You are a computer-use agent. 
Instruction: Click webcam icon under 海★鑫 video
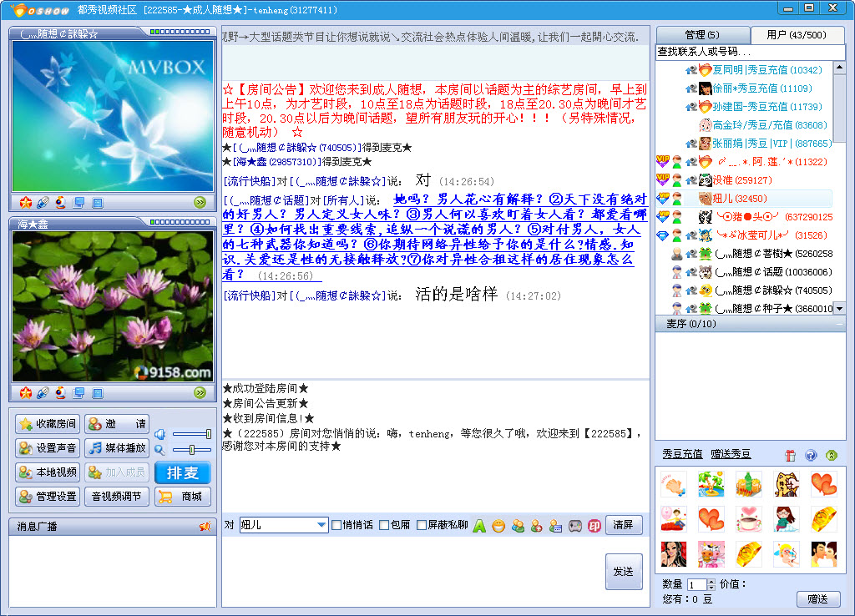(x=60, y=392)
